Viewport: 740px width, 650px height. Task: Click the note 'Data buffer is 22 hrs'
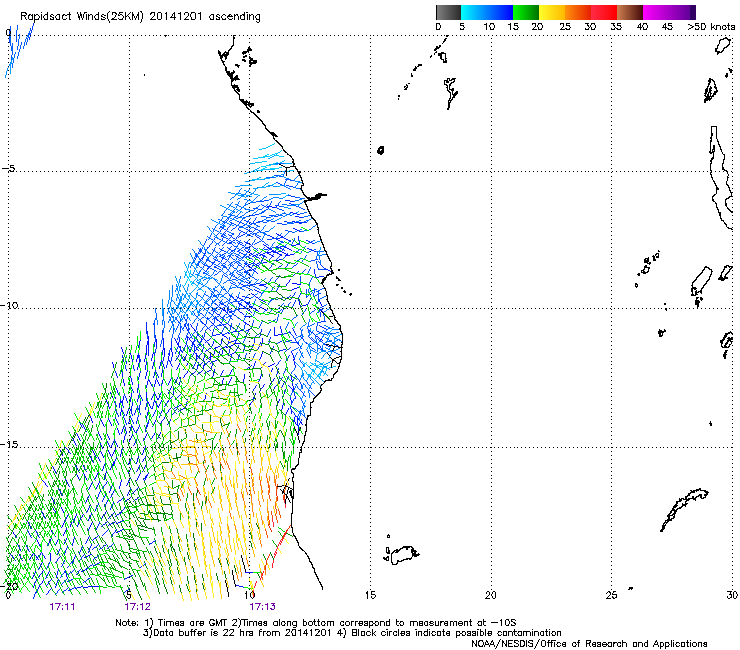click(204, 633)
